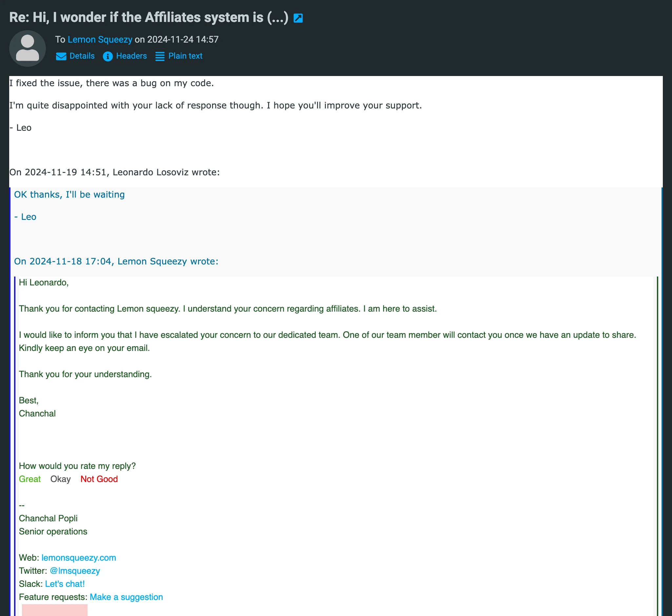Expand the message Details
Viewport: 672px width, 616px height.
point(82,56)
